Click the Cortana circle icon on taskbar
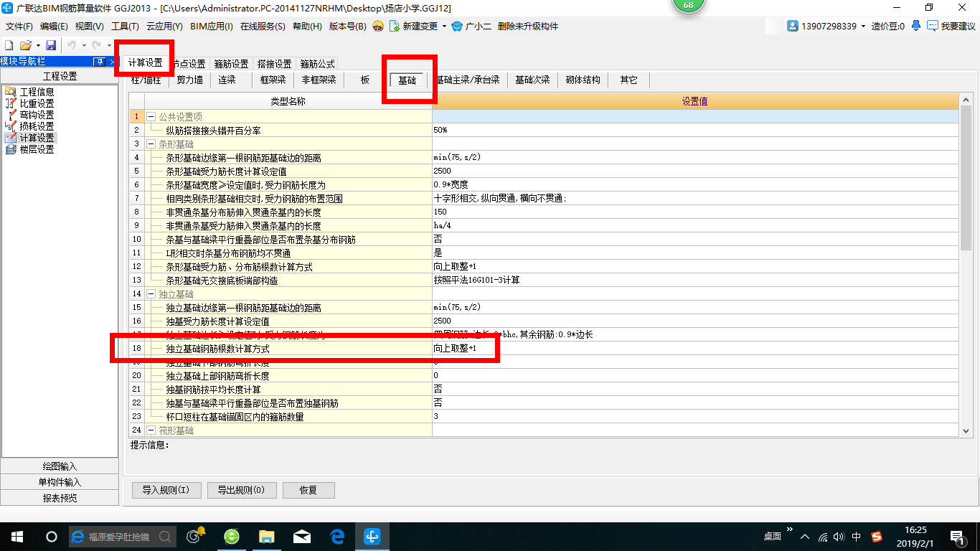This screenshot has height=551, width=980. click(51, 536)
